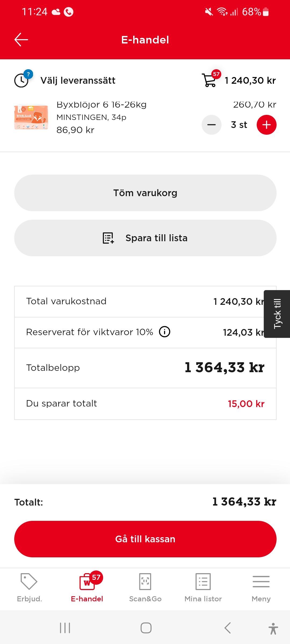The width and height of the screenshot is (290, 644).
Task: Open delivery method clock icon
Action: point(21,80)
